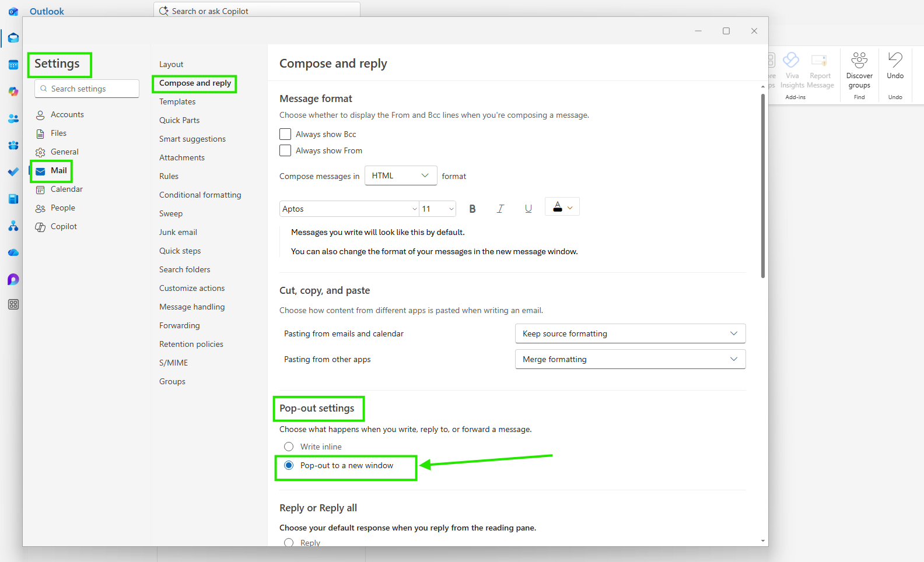Viewport: 924px width, 562px height.
Task: Open Sweep mail settings
Action: click(171, 213)
